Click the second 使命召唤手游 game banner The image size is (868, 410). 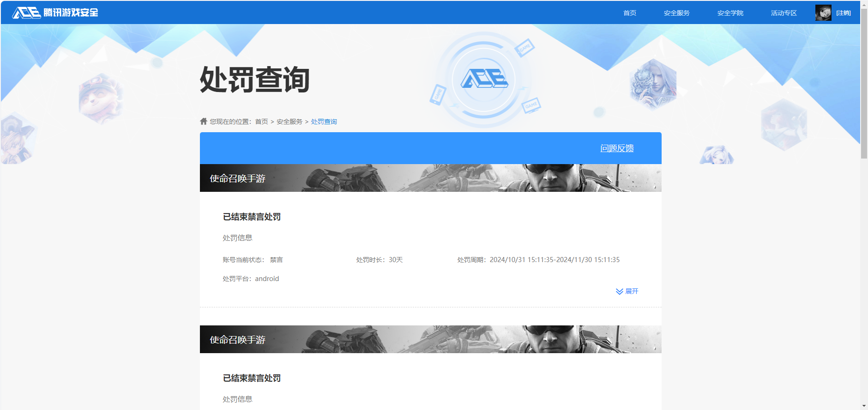point(431,339)
